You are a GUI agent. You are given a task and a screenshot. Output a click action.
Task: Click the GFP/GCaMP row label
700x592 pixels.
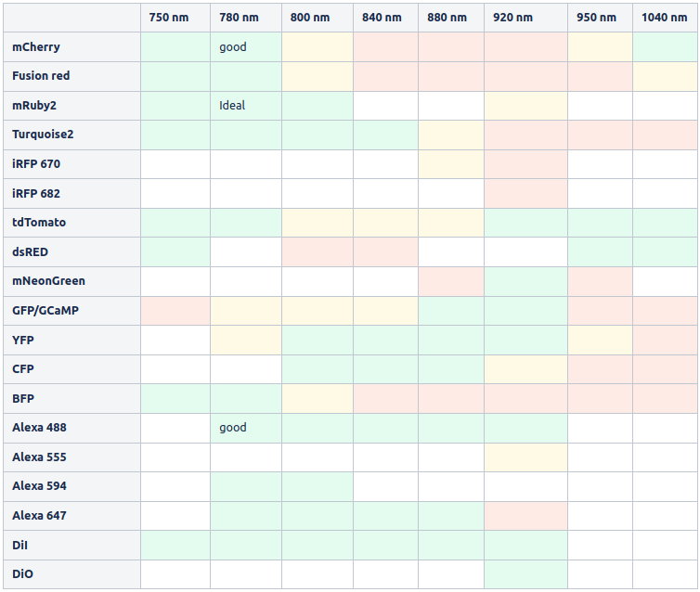(x=71, y=311)
